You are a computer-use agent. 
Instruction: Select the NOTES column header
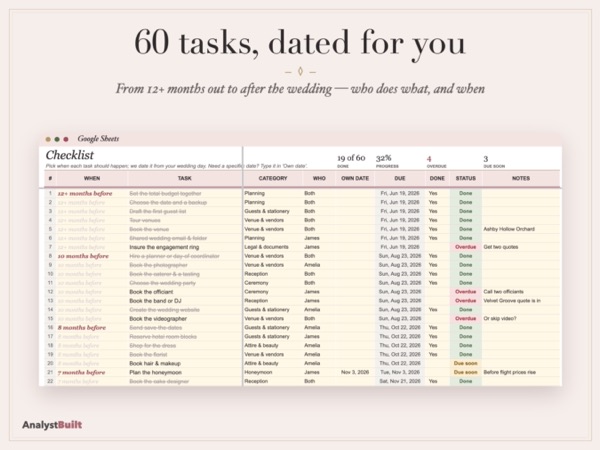[x=521, y=178]
